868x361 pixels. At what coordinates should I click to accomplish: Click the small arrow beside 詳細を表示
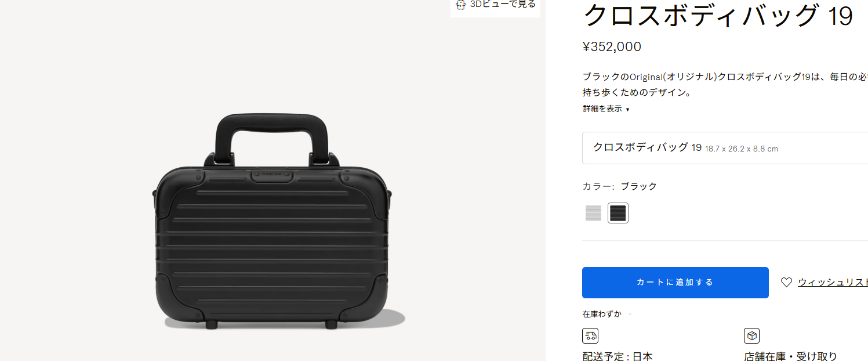point(627,109)
